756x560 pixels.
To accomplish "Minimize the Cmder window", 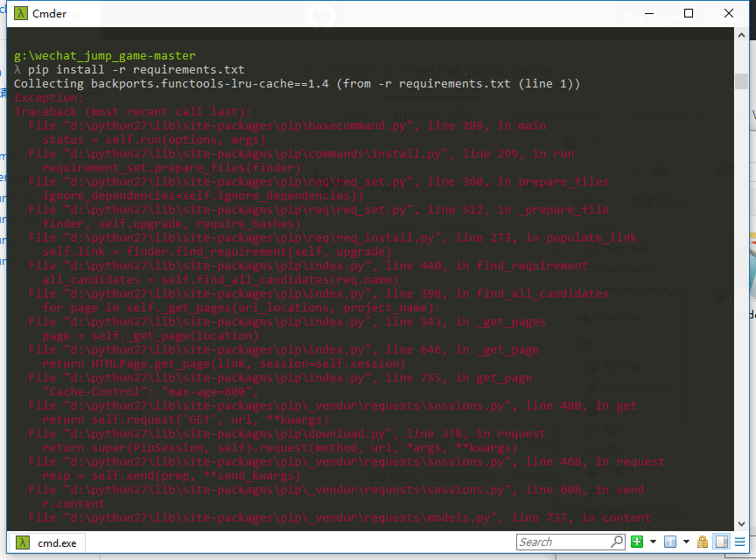I will [x=647, y=13].
